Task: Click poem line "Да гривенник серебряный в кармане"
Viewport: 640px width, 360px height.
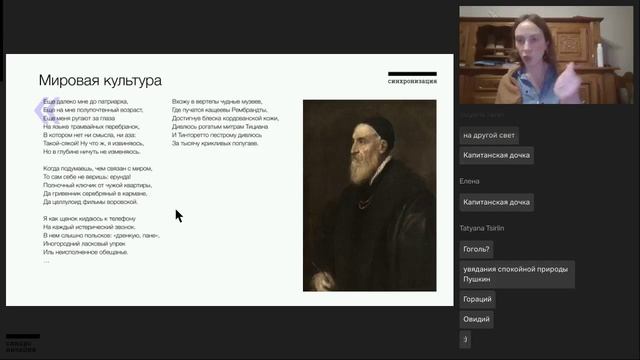Action: pos(95,193)
